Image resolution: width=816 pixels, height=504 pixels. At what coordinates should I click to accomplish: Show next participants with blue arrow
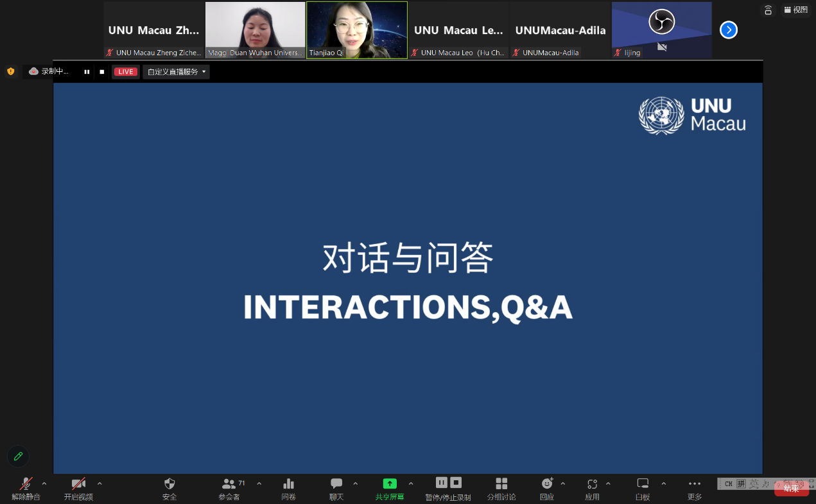[728, 30]
